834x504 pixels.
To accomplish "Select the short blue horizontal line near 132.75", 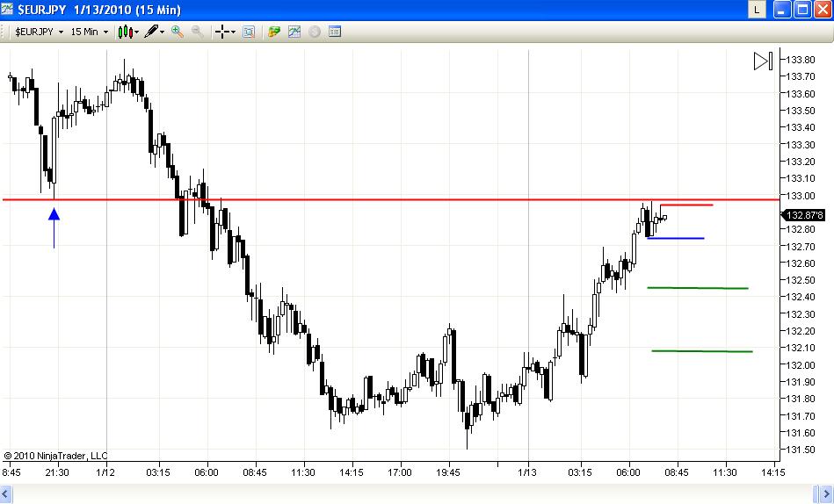I will (676, 238).
